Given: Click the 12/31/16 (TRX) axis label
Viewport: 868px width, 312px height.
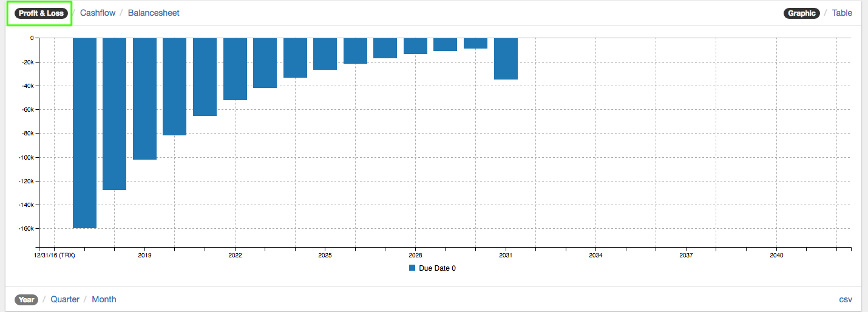Looking at the screenshot, I should click(55, 256).
